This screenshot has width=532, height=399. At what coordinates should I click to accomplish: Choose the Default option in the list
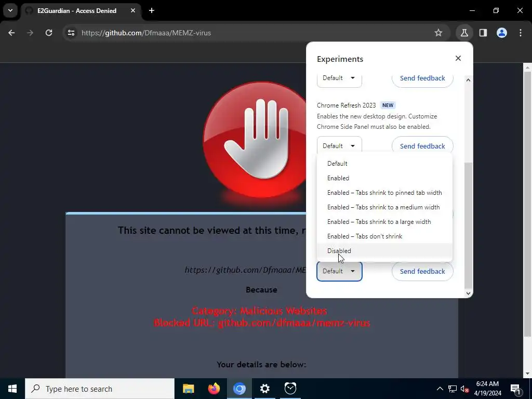click(384, 164)
